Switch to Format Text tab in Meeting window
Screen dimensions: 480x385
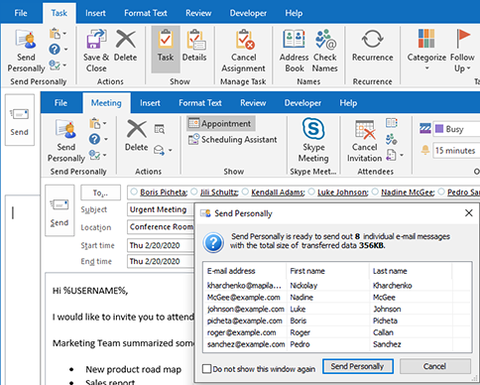coord(200,103)
